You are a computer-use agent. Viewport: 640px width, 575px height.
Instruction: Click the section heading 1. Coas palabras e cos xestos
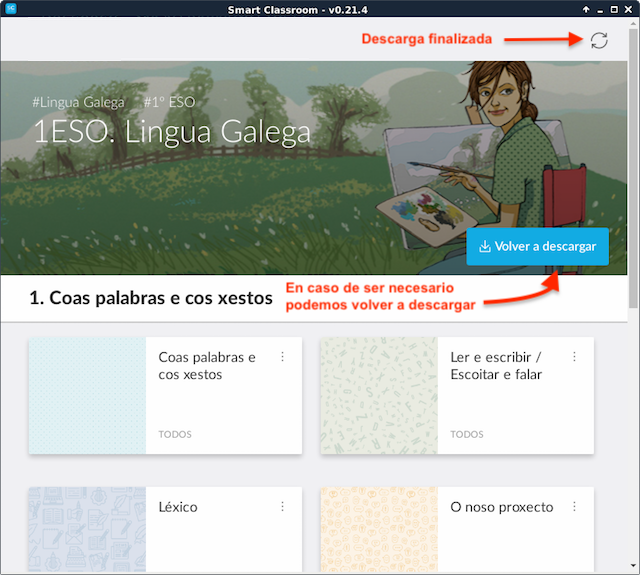[x=151, y=298]
